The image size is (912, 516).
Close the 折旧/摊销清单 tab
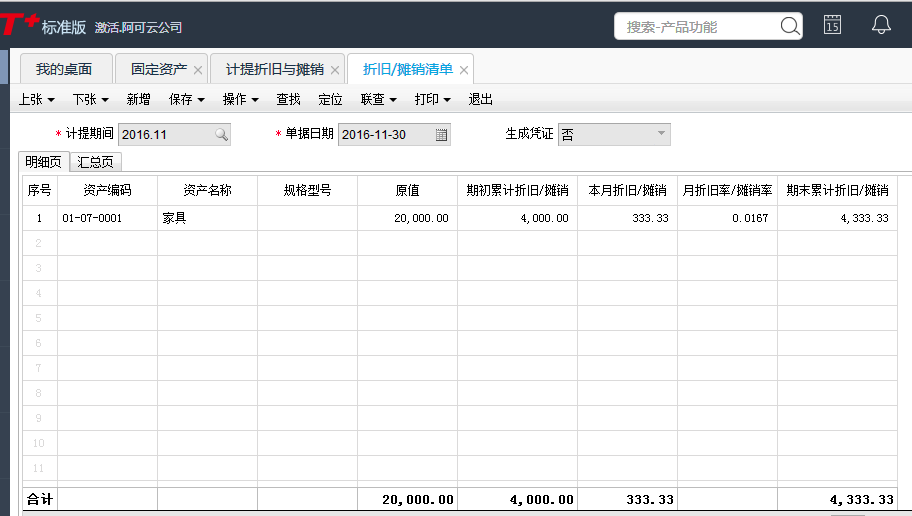point(464,70)
